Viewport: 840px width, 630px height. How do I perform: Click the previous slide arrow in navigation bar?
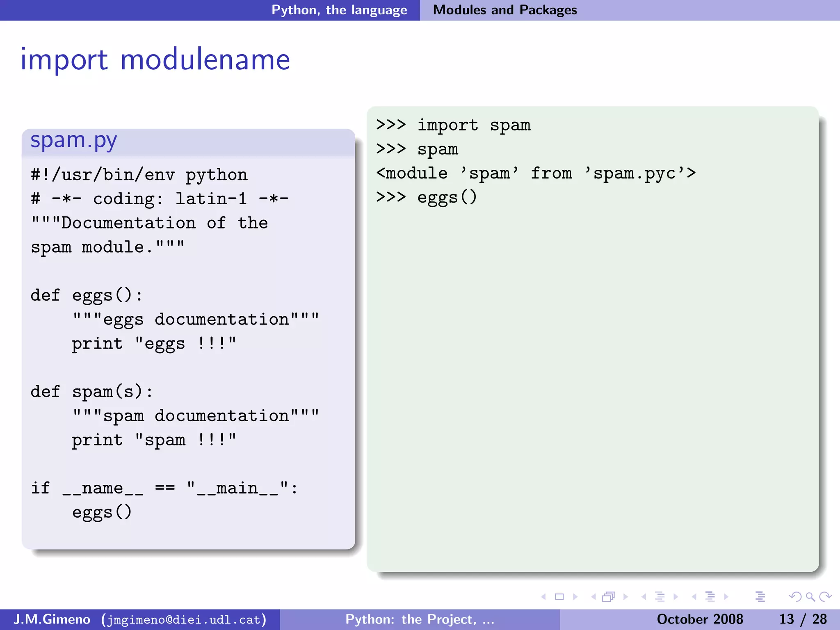click(x=544, y=597)
